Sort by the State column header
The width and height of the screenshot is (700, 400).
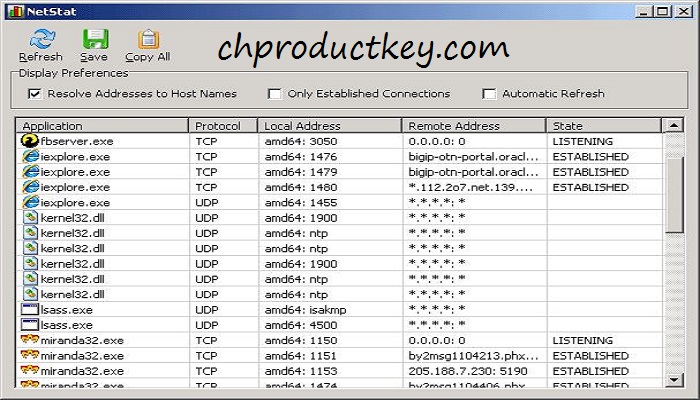pyautogui.click(x=604, y=125)
